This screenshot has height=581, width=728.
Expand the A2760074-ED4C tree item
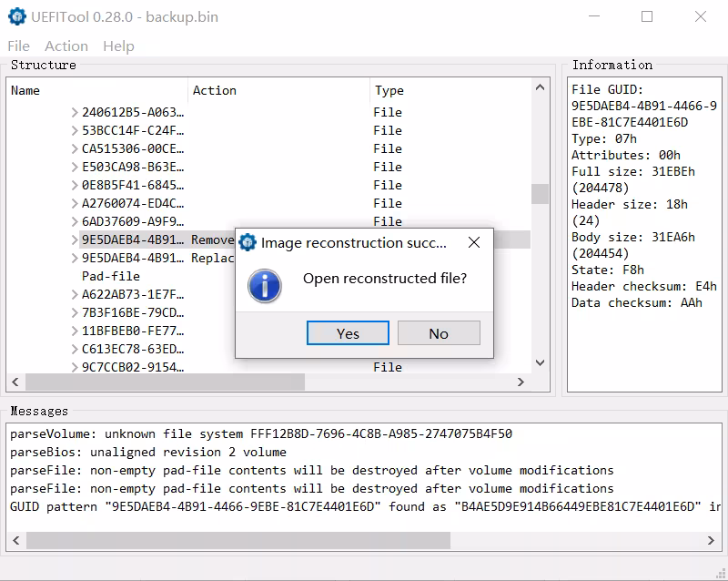pyautogui.click(x=75, y=204)
